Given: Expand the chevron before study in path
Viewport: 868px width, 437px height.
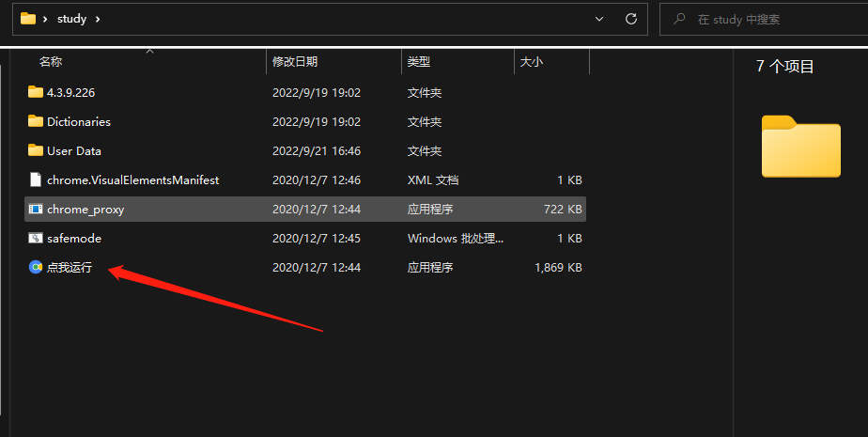Looking at the screenshot, I should pyautogui.click(x=45, y=19).
